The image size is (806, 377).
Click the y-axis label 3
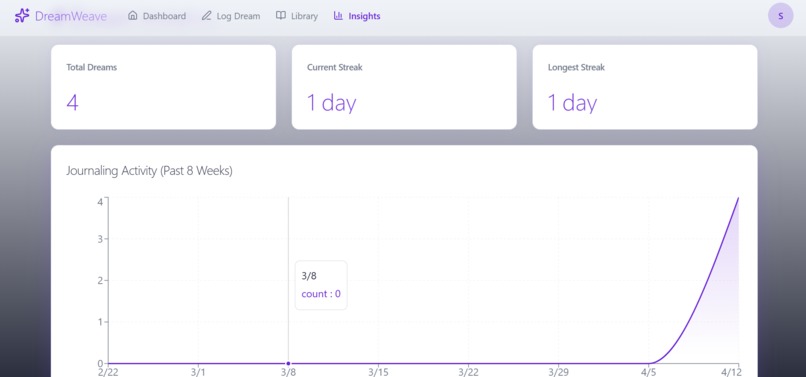coord(101,239)
